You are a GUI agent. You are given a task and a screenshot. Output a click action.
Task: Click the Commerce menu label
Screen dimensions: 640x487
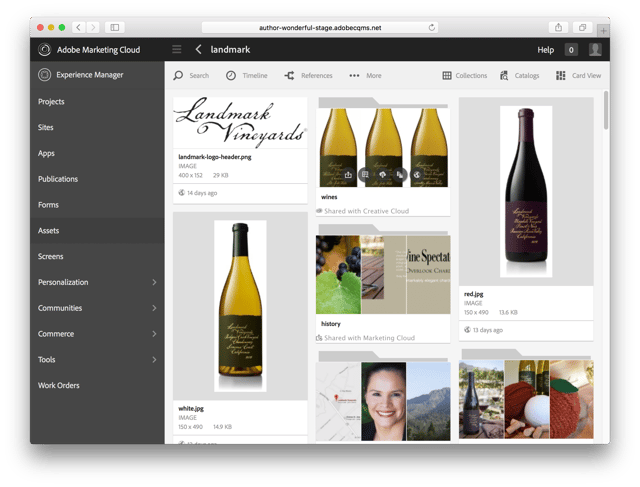(56, 334)
